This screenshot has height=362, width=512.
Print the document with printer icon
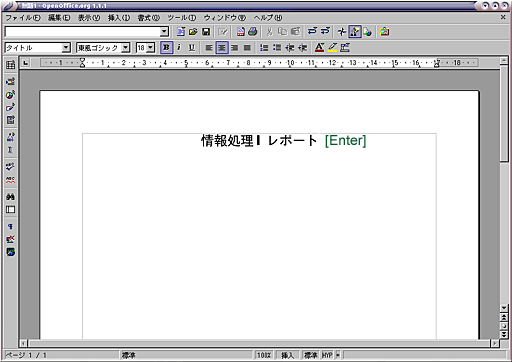click(x=253, y=32)
